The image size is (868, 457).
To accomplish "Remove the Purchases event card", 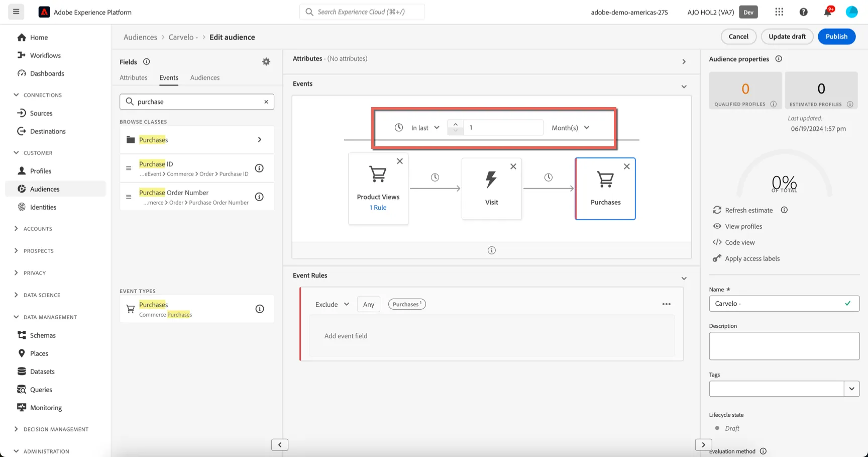I will tap(627, 166).
